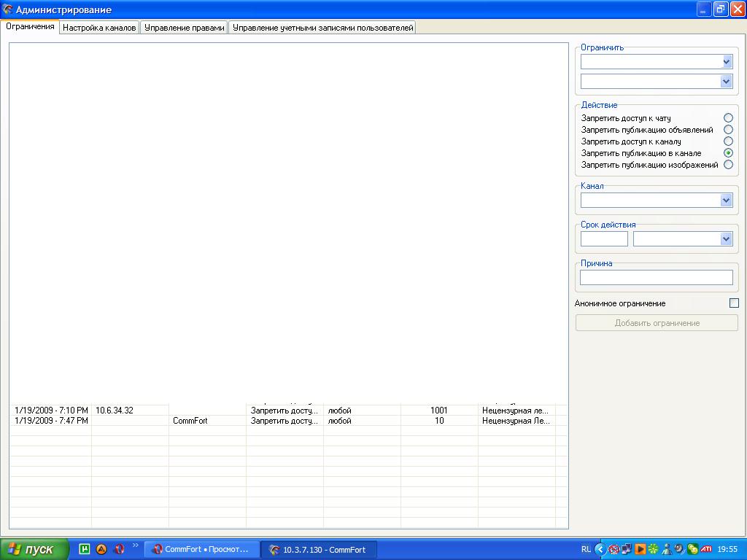Open the ICQ green flower tray icon
The height and width of the screenshot is (560, 747).
(653, 549)
